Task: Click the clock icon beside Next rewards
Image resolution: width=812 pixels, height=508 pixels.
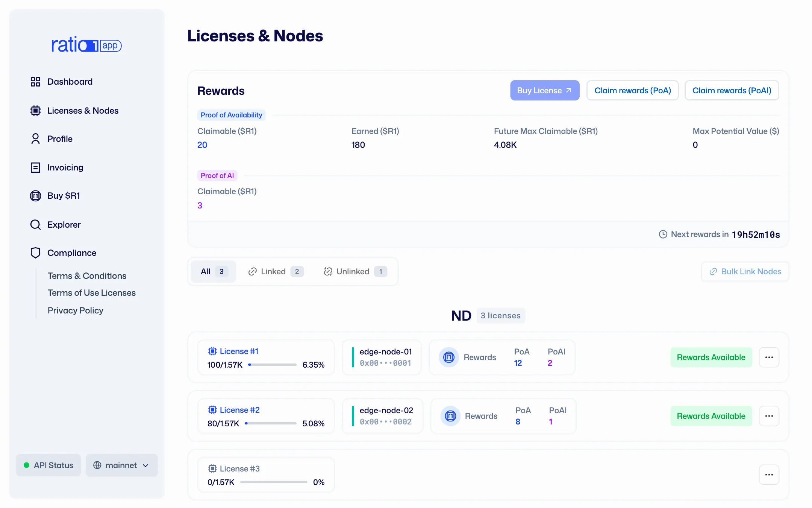Action: [x=663, y=234]
